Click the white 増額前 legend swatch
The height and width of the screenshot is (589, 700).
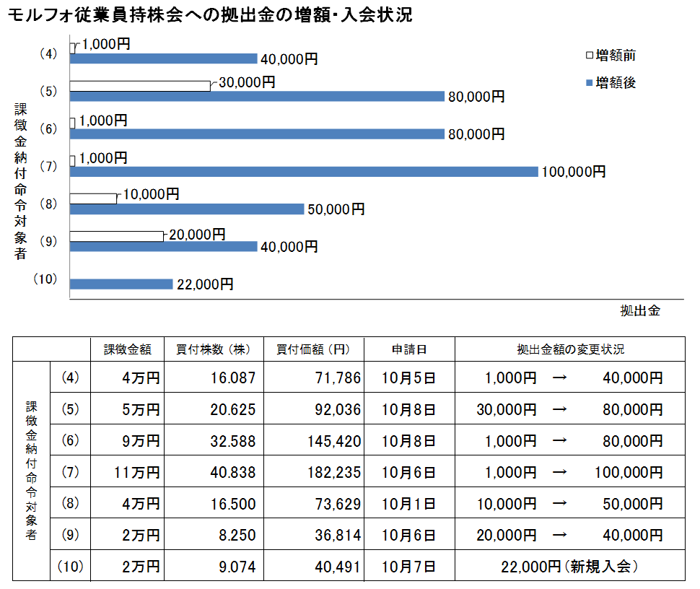[x=588, y=56]
